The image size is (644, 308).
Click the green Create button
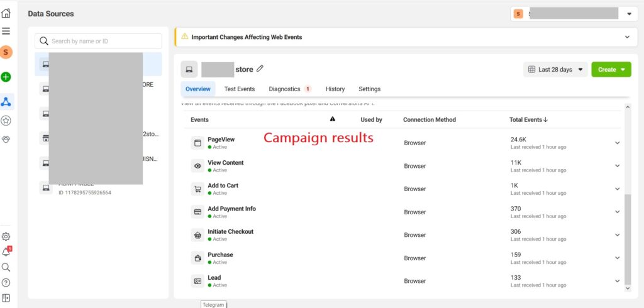[x=611, y=70]
